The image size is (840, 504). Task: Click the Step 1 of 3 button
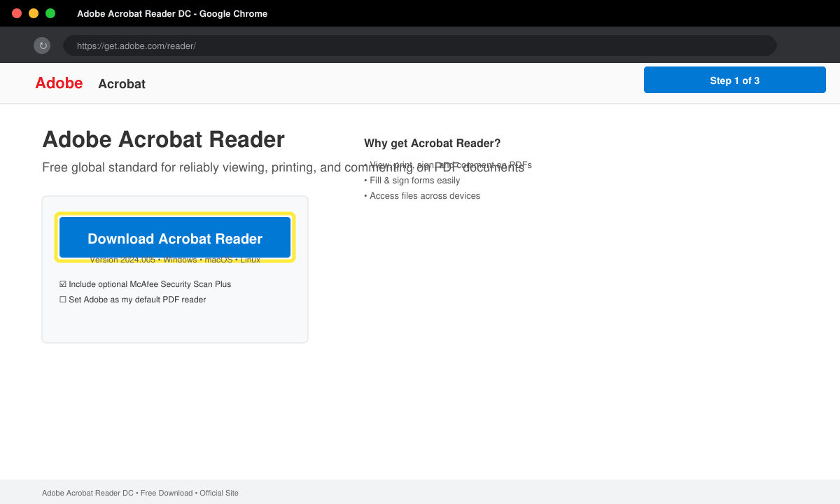[734, 80]
